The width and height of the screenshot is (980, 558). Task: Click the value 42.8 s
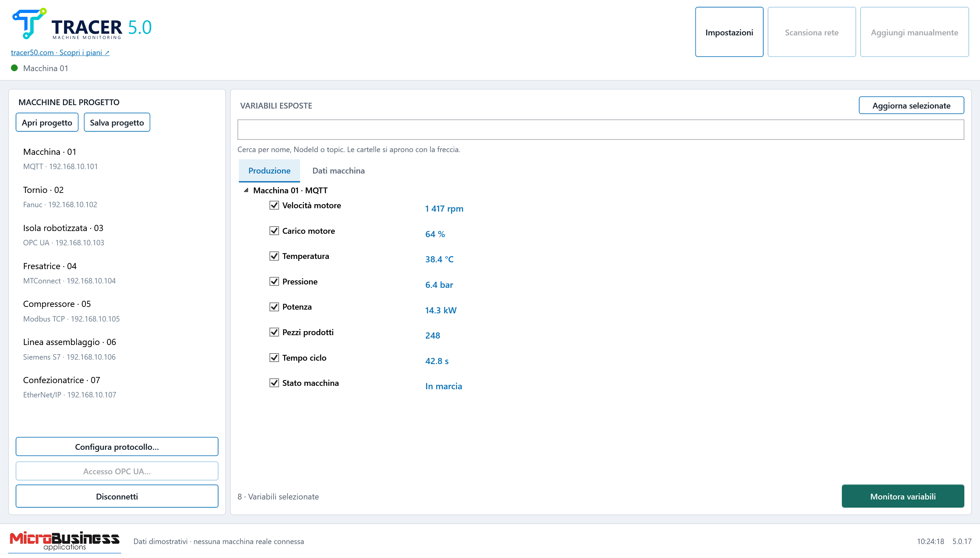(x=437, y=361)
